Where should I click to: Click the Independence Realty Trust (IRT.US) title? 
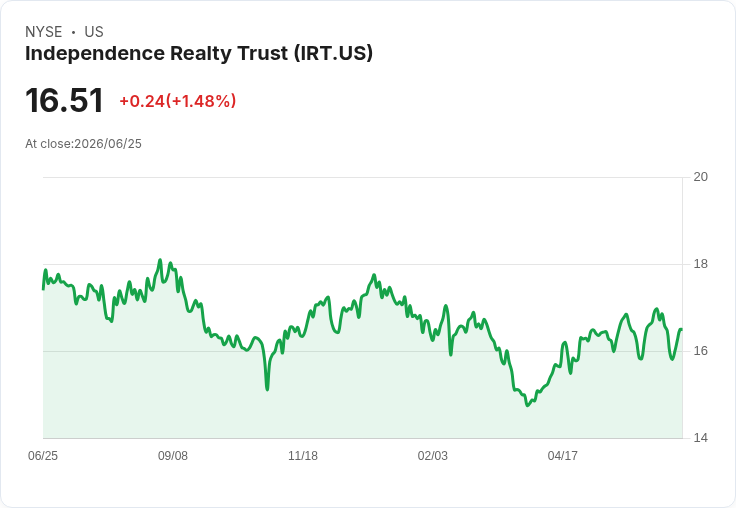(x=199, y=54)
